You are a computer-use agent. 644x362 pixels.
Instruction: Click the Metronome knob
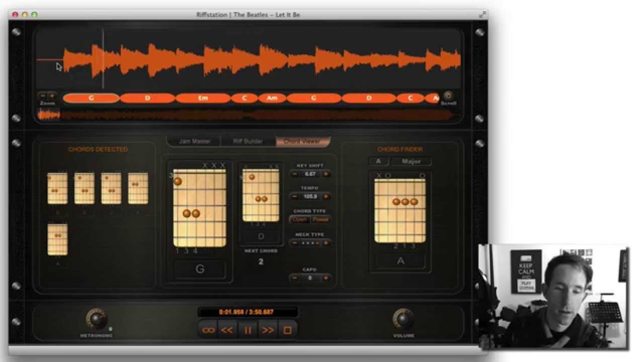coord(97,319)
